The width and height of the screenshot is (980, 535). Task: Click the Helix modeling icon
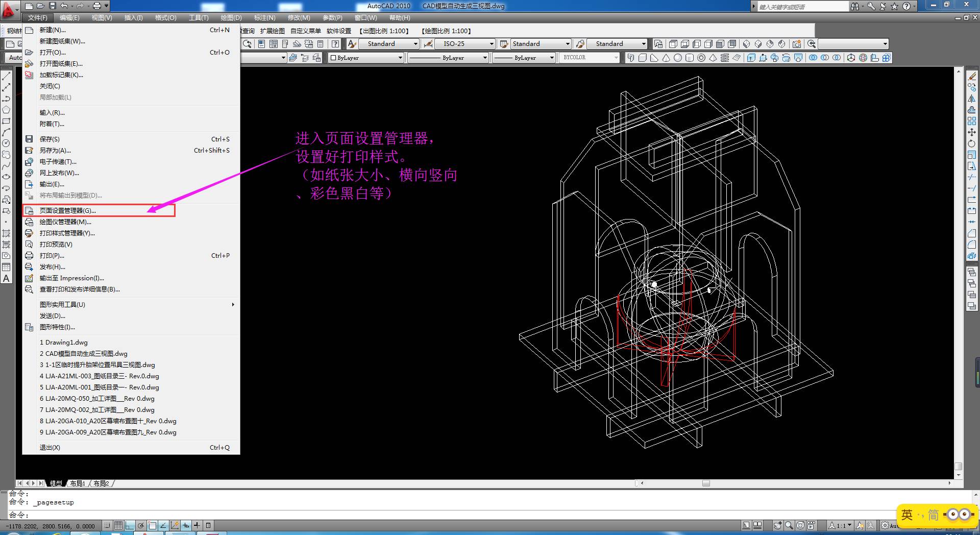[x=725, y=58]
